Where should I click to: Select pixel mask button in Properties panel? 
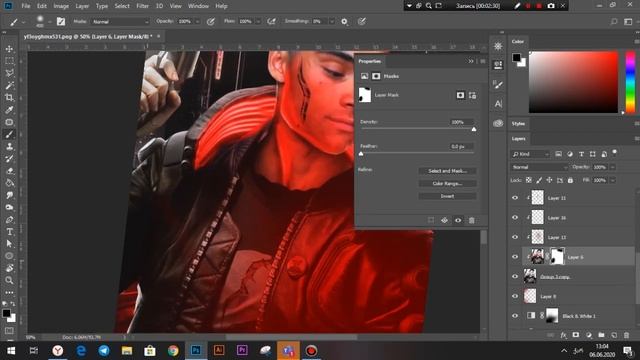(x=460, y=95)
